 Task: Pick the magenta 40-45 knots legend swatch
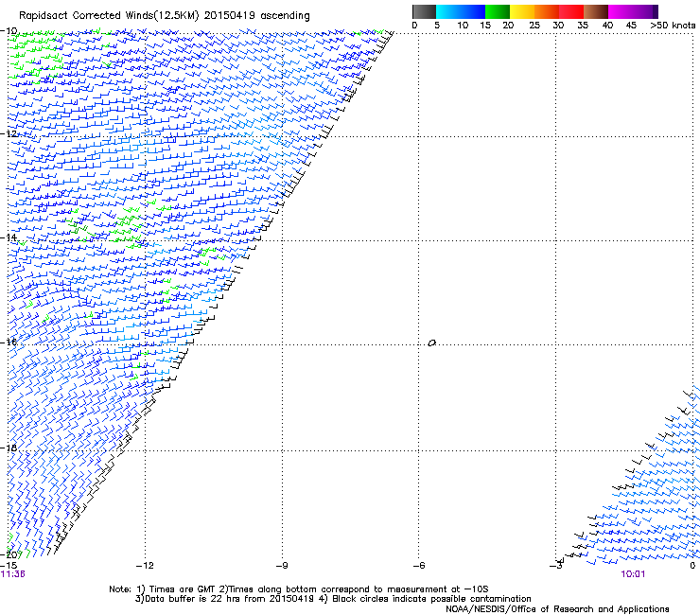click(x=621, y=11)
